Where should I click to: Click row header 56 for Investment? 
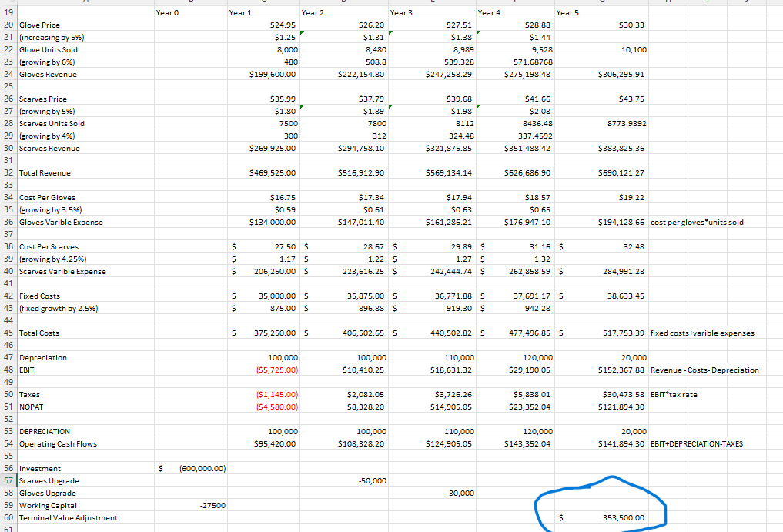coord(7,468)
